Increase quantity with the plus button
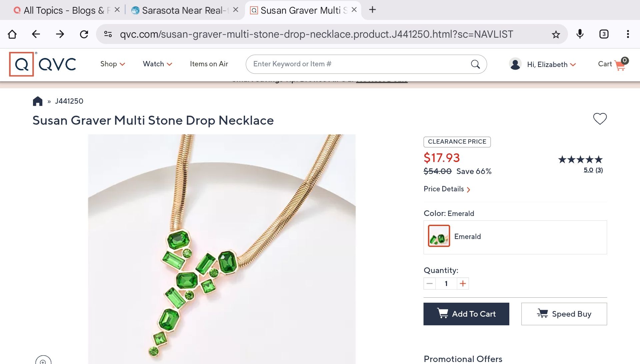The height and width of the screenshot is (364, 640). (x=463, y=284)
